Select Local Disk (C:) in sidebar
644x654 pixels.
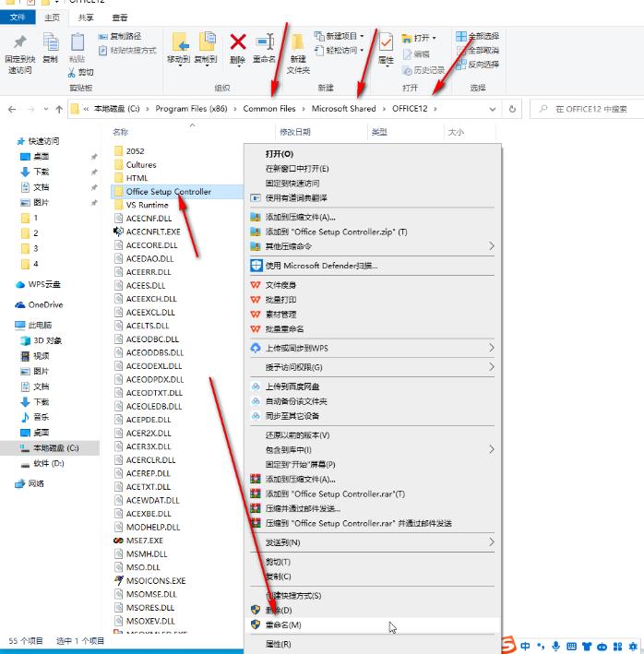click(50, 448)
